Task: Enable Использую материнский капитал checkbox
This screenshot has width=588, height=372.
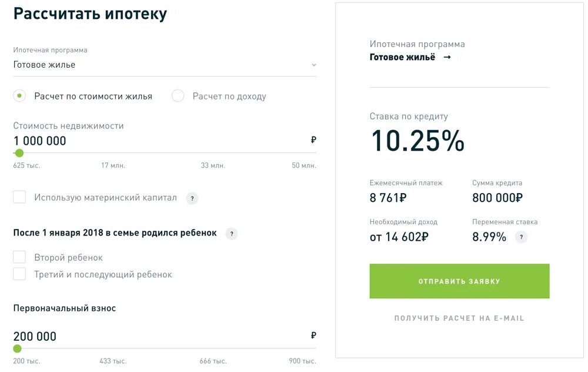Action: pos(19,197)
